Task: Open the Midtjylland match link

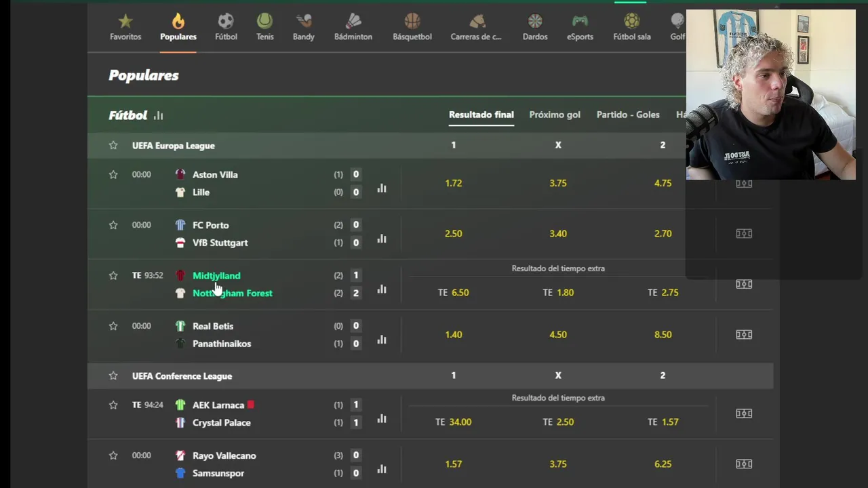Action: [x=216, y=276]
